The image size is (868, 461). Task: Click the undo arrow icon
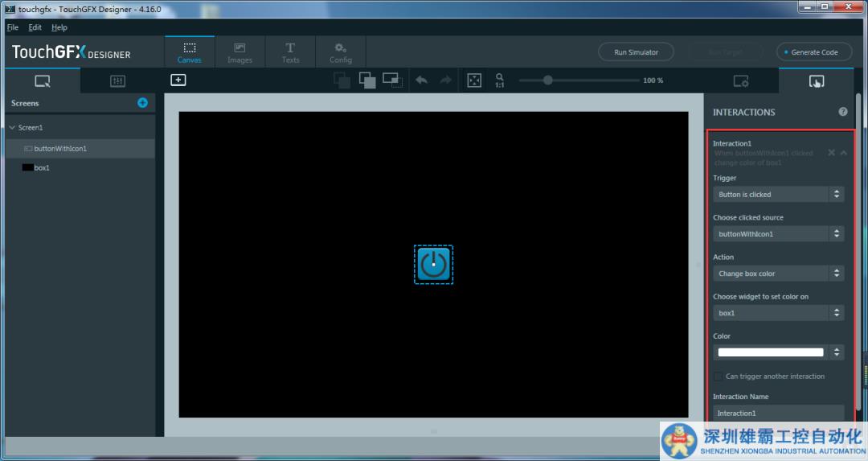tap(421, 80)
